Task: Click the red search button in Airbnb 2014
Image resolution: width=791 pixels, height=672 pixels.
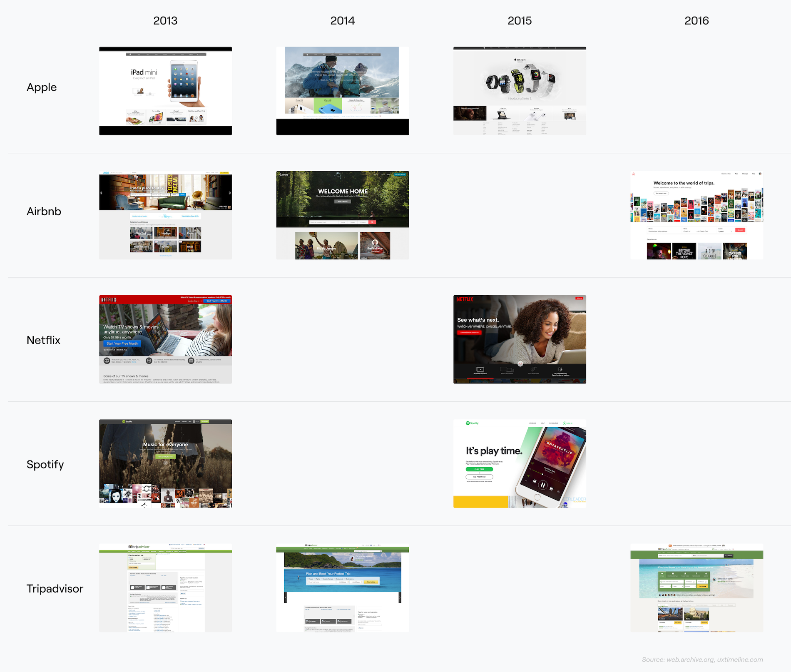Action: click(x=372, y=222)
